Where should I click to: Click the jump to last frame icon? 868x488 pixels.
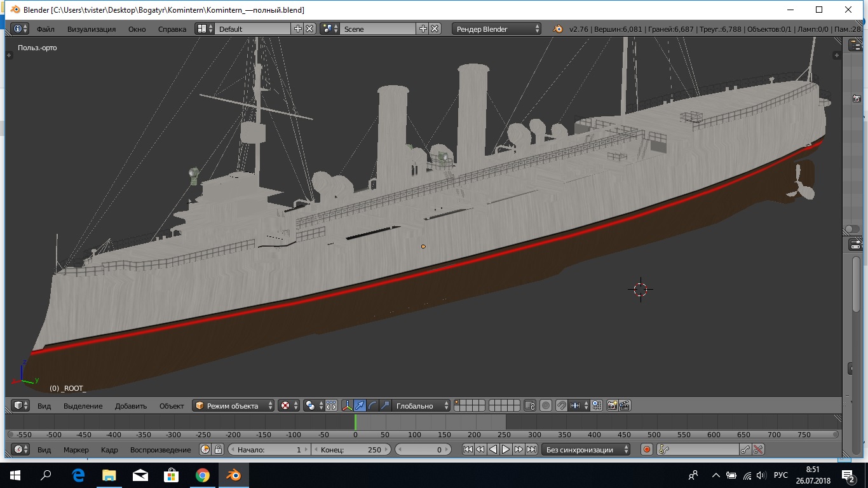[x=531, y=449]
